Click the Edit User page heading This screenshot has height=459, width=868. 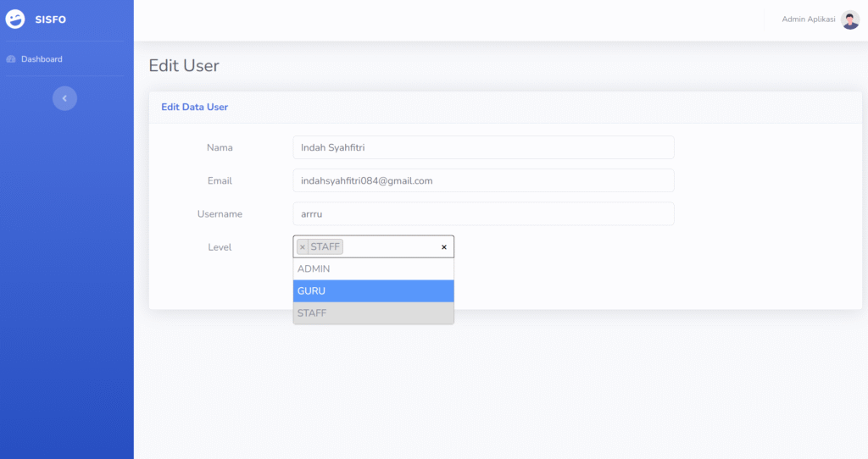click(184, 65)
